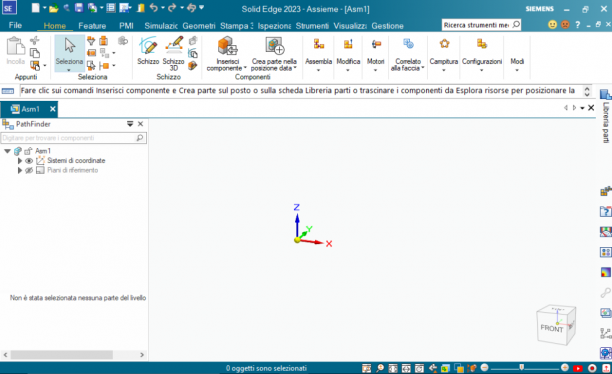Toggle visibility of Sistemi di coordinate
The width and height of the screenshot is (612, 374).
click(x=29, y=160)
